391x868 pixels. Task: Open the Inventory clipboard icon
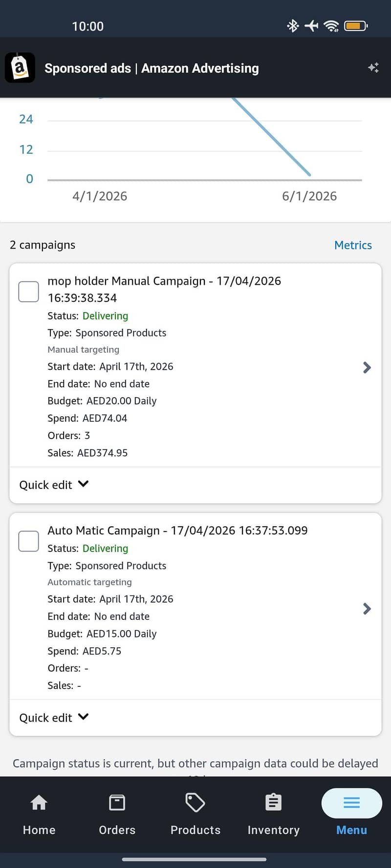point(274,803)
